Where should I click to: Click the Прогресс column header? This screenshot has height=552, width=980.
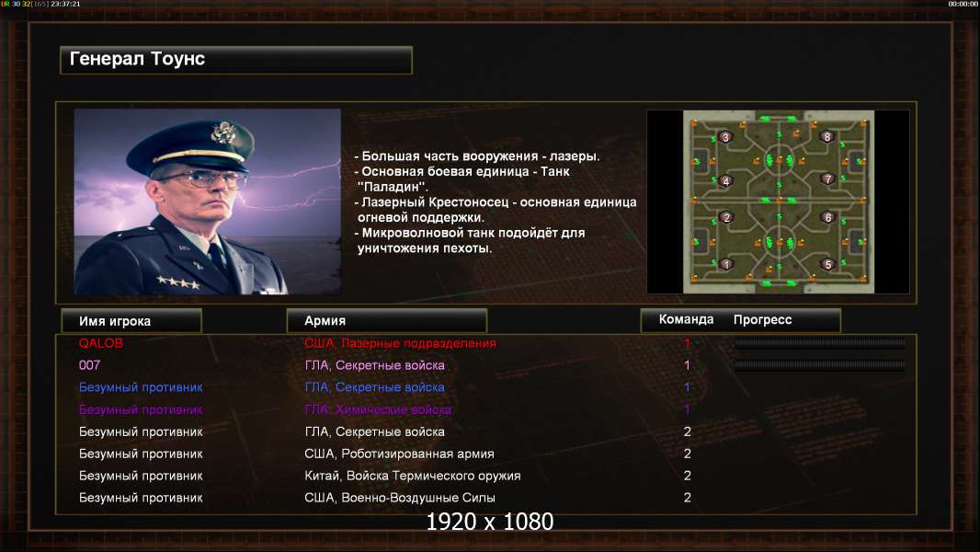(762, 319)
